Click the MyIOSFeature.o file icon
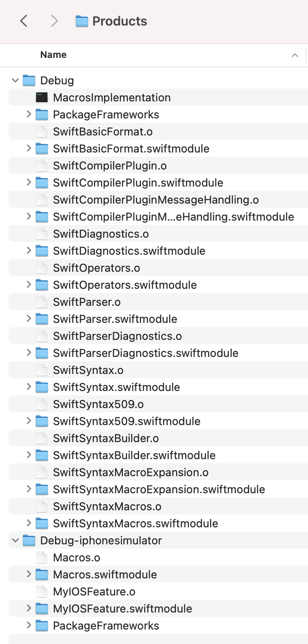This screenshot has height=644, width=308. click(x=42, y=592)
